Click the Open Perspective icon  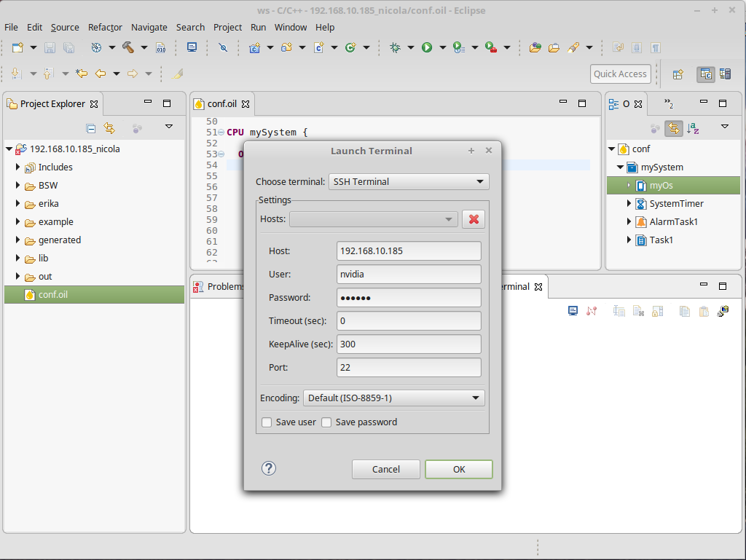[678, 74]
